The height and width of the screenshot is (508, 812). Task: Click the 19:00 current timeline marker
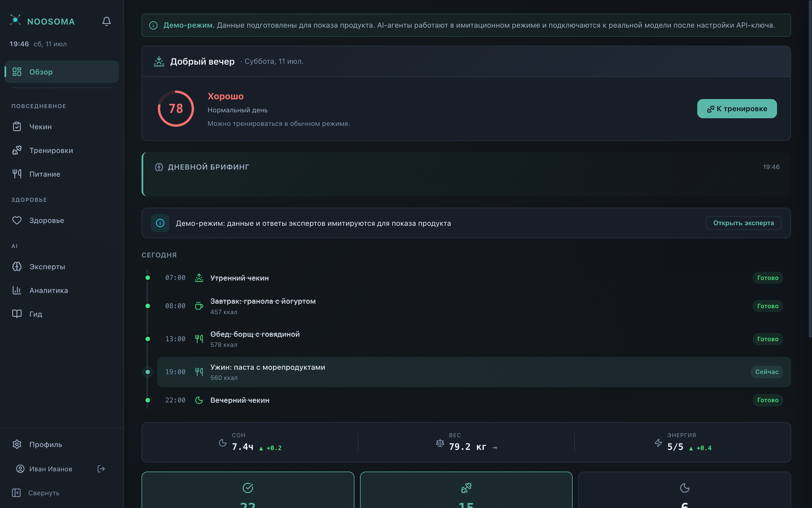click(148, 372)
